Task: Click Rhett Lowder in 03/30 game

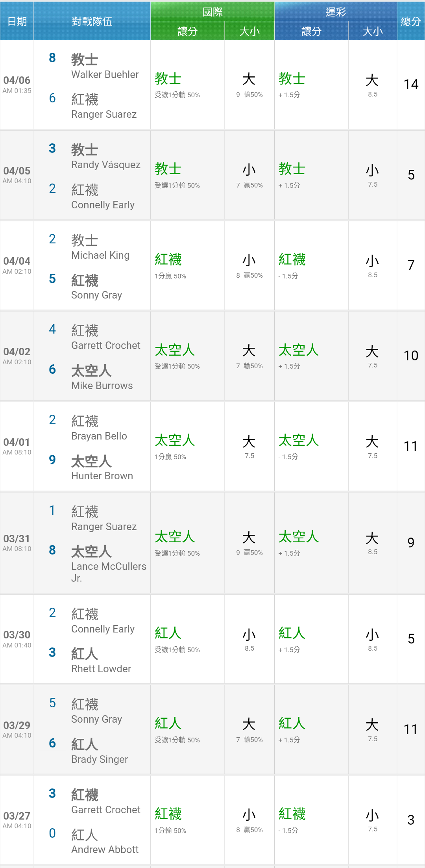Action: (x=101, y=669)
